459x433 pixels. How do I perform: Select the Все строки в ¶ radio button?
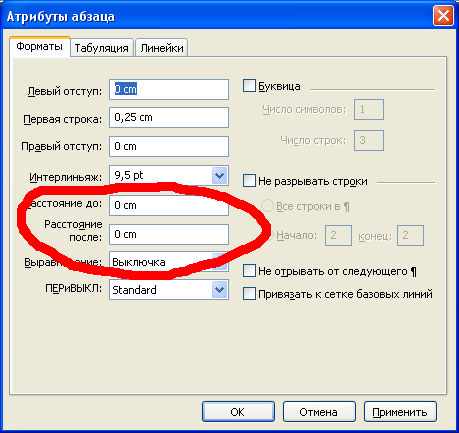pos(267,206)
